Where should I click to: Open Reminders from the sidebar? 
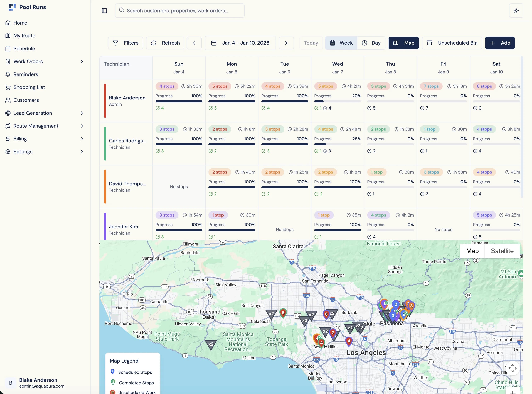click(8, 74)
